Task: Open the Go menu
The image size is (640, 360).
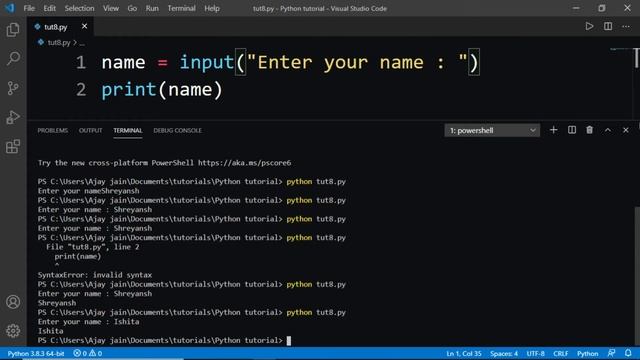Action: click(132, 8)
